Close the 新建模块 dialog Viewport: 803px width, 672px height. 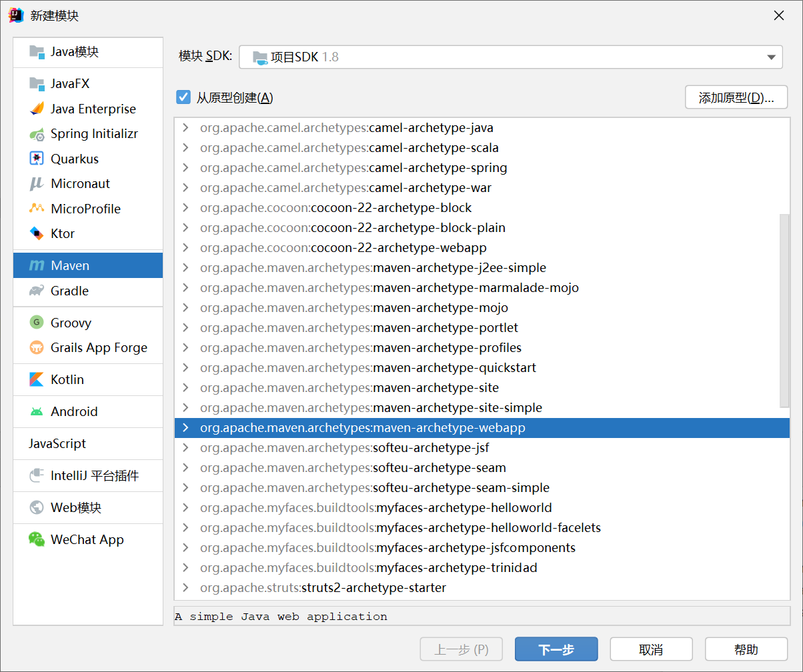coord(778,16)
